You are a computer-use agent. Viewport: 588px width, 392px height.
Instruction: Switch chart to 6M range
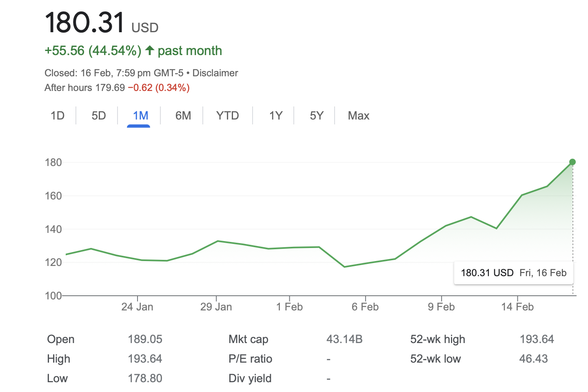click(183, 116)
